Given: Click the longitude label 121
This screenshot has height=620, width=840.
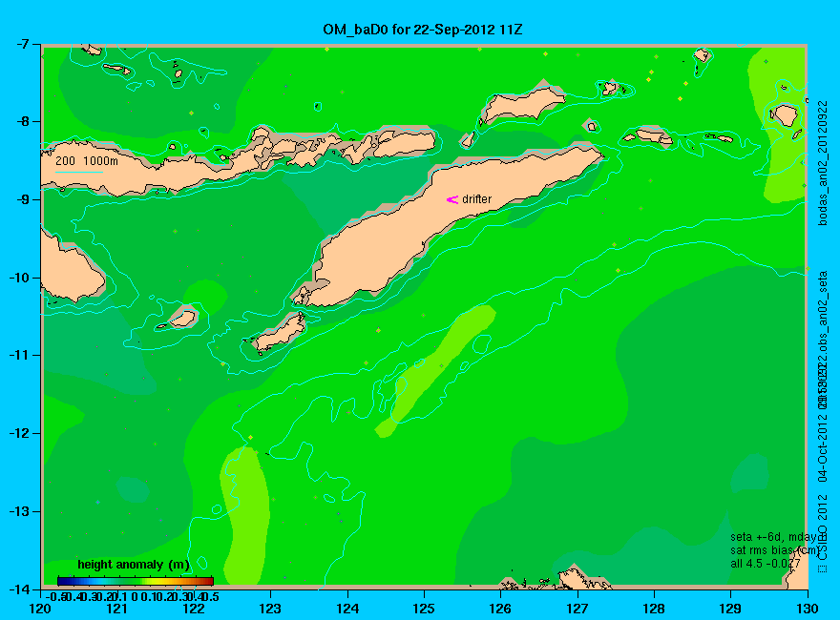Looking at the screenshot, I should 117,609.
